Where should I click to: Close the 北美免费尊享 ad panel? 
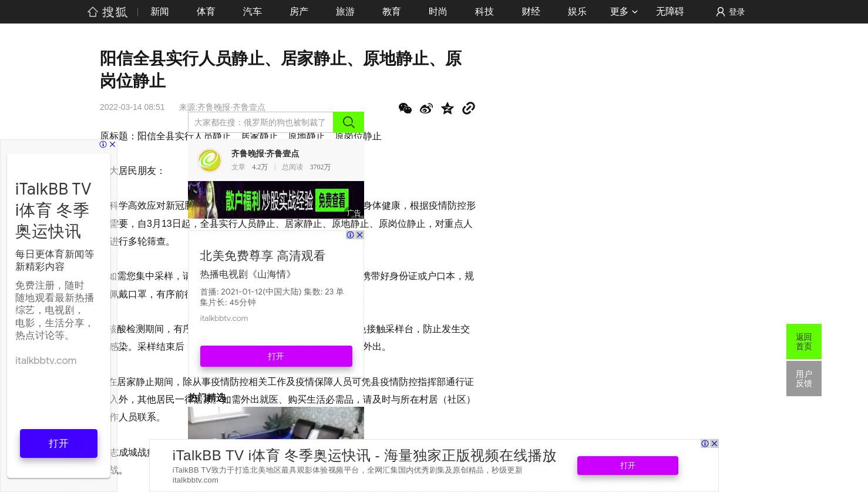point(359,235)
